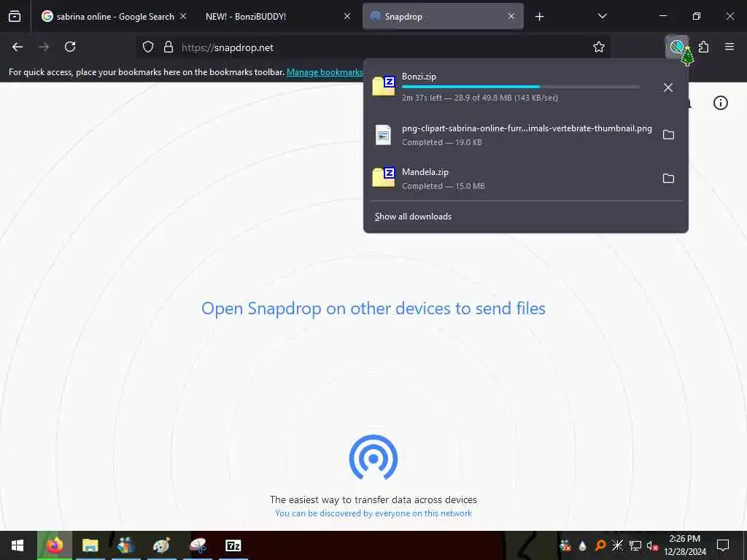This screenshot has height=560, width=747.
Task: Go back to the previous page
Action: (x=18, y=47)
